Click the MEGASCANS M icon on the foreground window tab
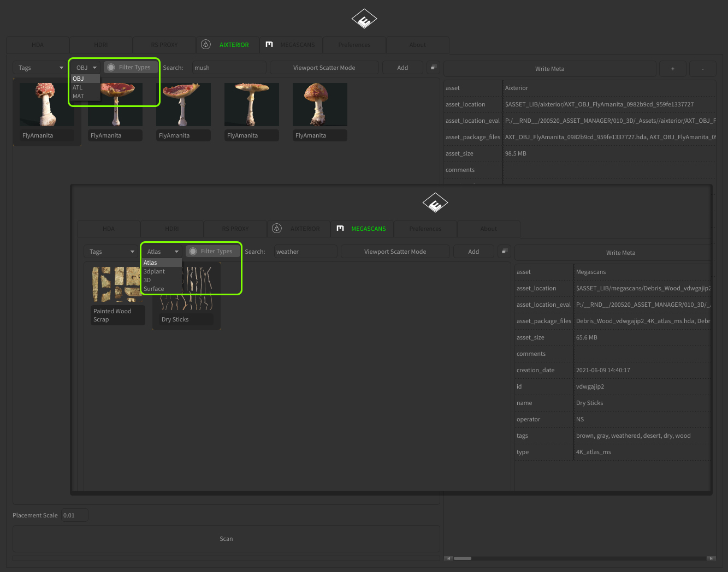The width and height of the screenshot is (728, 572). point(340,229)
